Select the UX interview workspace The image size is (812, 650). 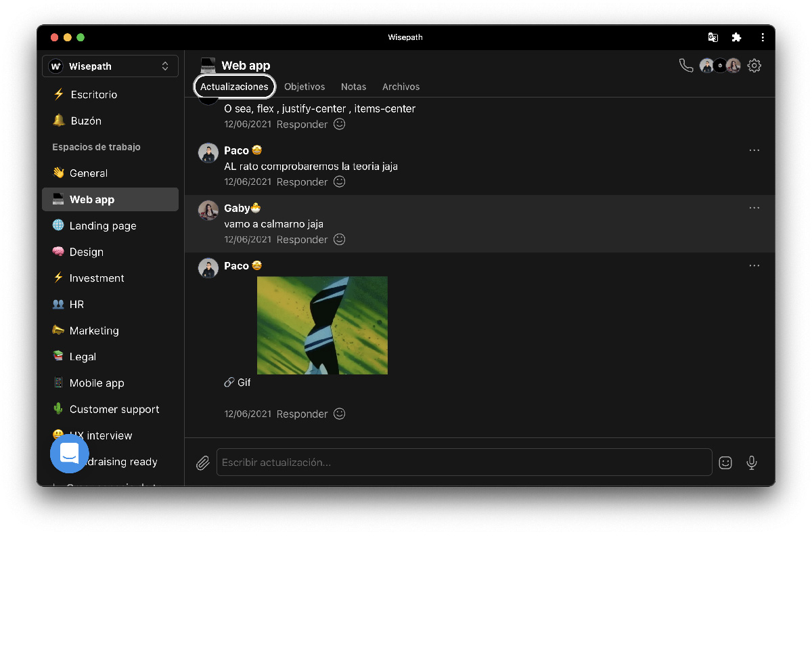coord(110,435)
